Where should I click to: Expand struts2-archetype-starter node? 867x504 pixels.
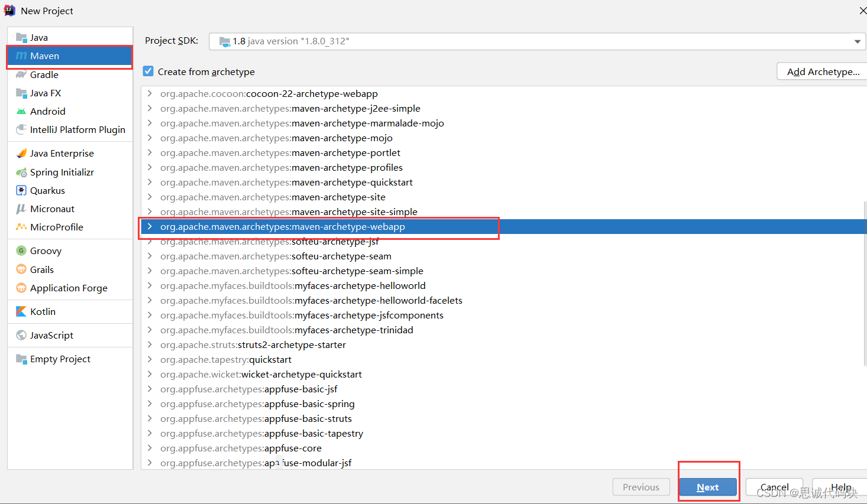click(150, 344)
